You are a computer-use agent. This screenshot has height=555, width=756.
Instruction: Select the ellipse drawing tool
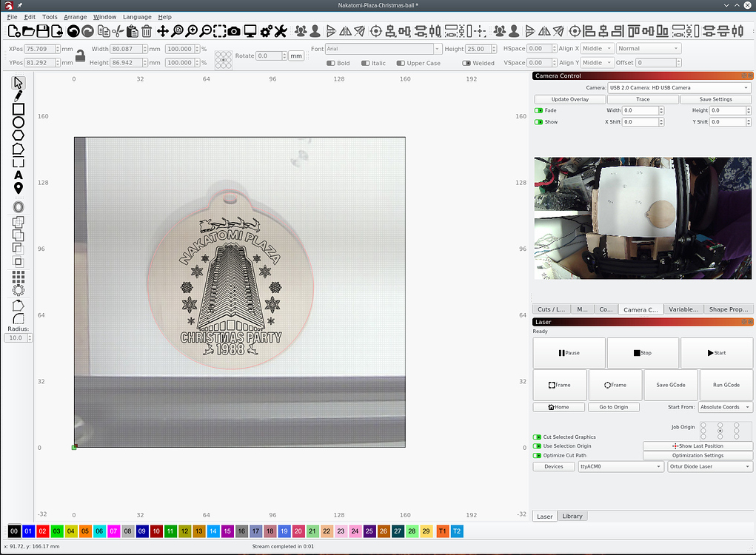(19, 122)
